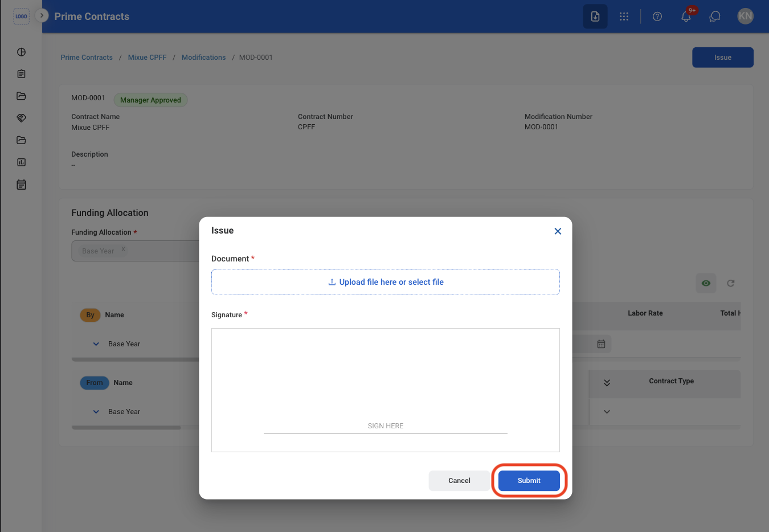Screen dimensions: 769x532
Task: Click the Contract Type column header
Action: (672, 381)
